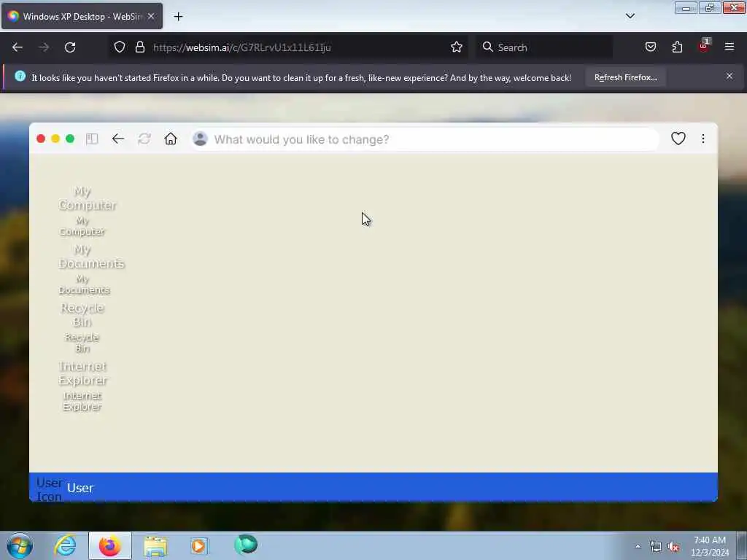Open the green round taskbar app
The width and height of the screenshot is (747, 560).
click(x=246, y=544)
